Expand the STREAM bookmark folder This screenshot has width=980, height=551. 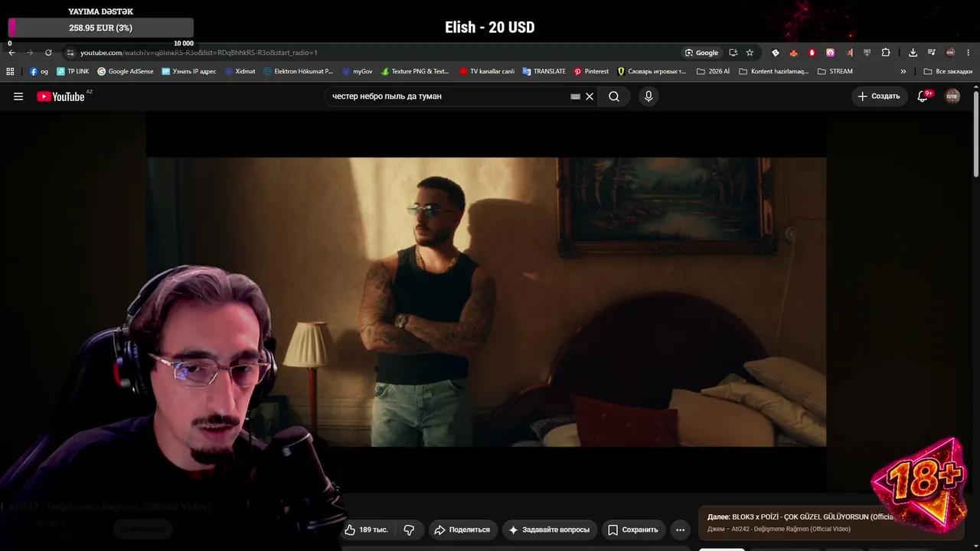(835, 71)
